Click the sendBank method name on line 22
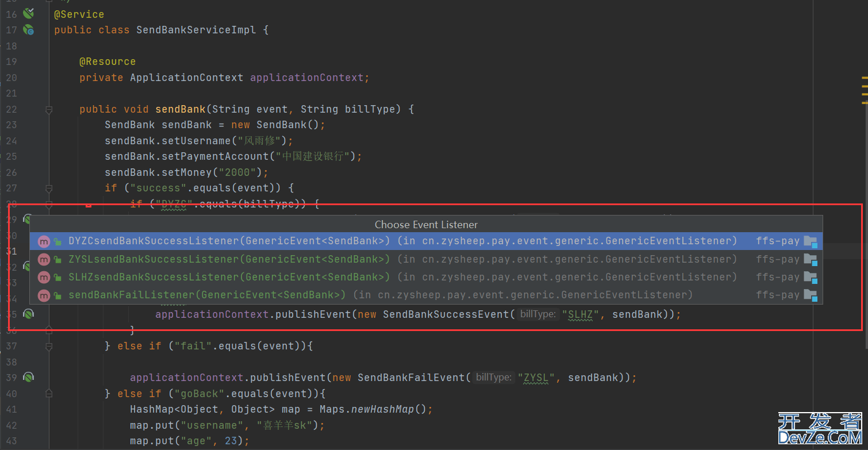 click(180, 109)
